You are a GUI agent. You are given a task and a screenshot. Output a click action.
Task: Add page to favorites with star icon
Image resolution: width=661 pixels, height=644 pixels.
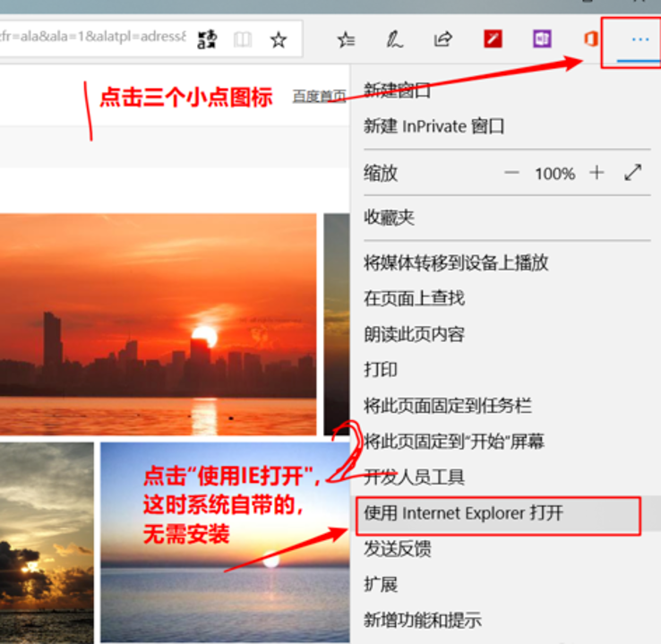[279, 39]
